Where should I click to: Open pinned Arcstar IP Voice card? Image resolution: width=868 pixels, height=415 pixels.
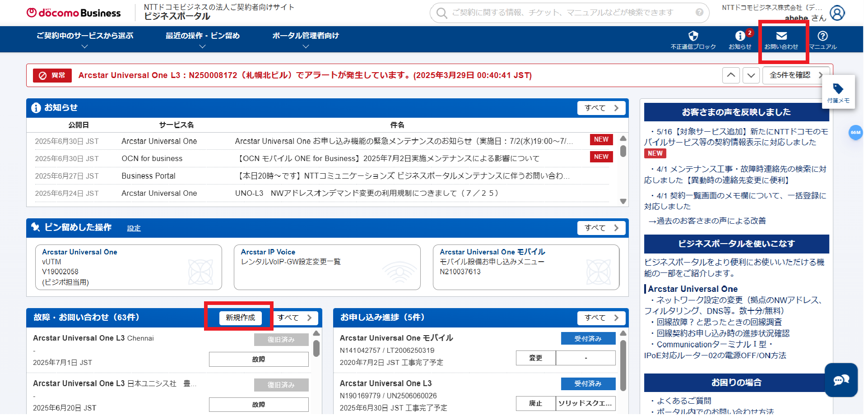(x=327, y=267)
